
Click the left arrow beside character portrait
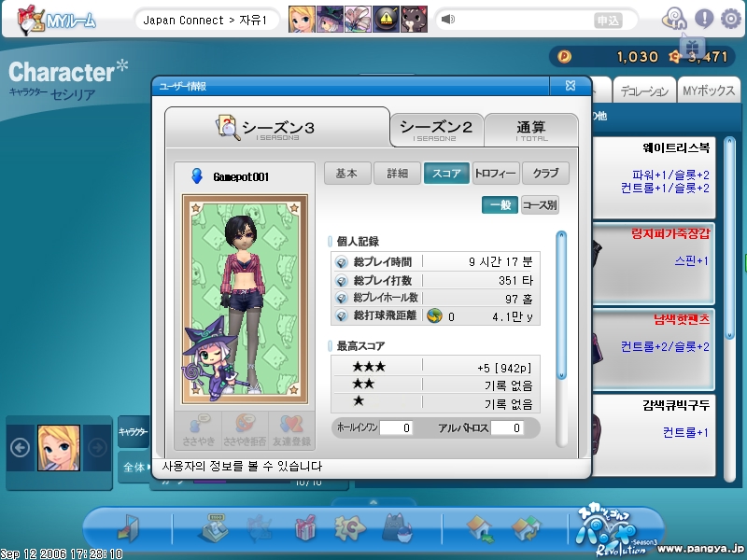point(20,447)
